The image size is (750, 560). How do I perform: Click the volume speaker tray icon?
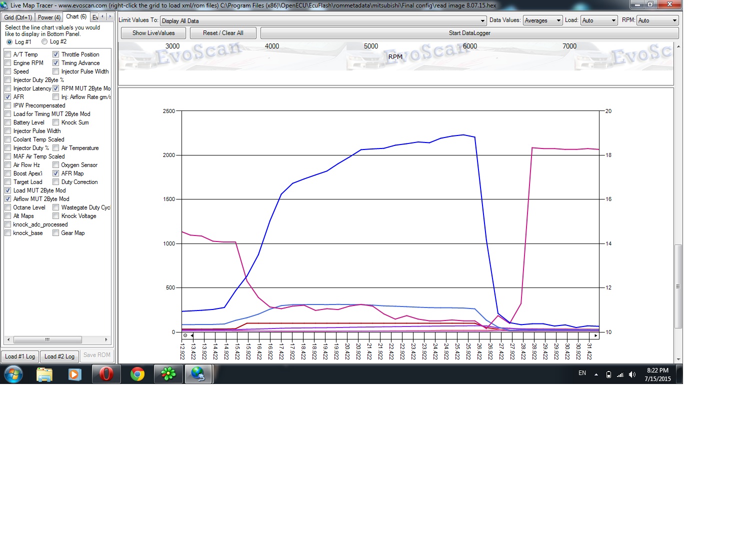[632, 374]
